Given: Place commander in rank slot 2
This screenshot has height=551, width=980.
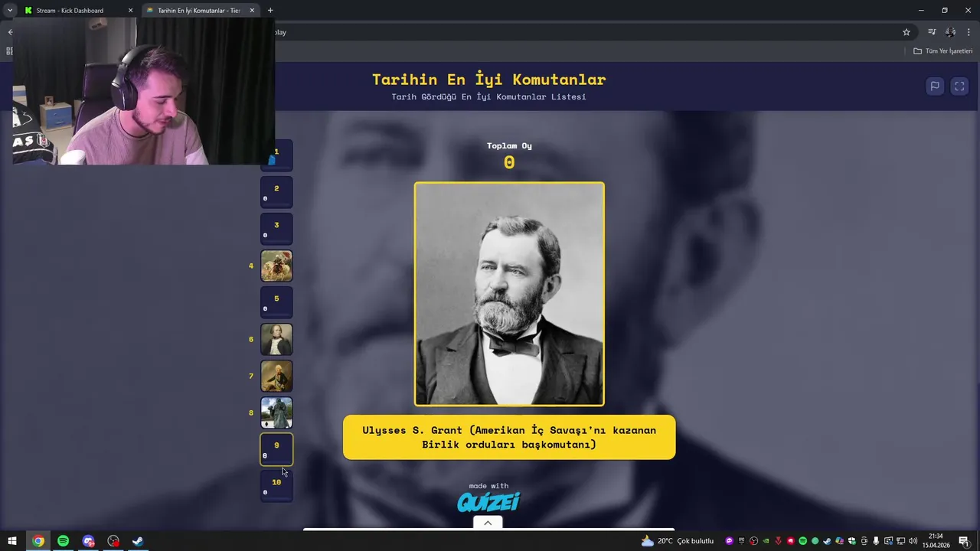Looking at the screenshot, I should click(x=276, y=193).
